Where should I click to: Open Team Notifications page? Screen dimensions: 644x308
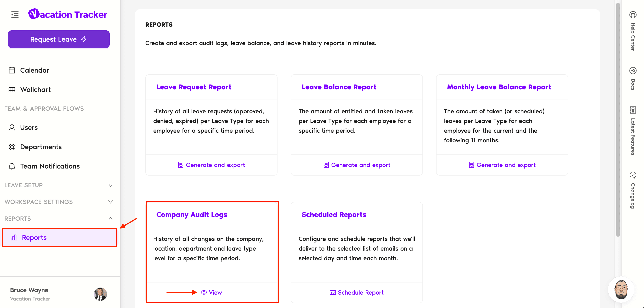coord(50,166)
